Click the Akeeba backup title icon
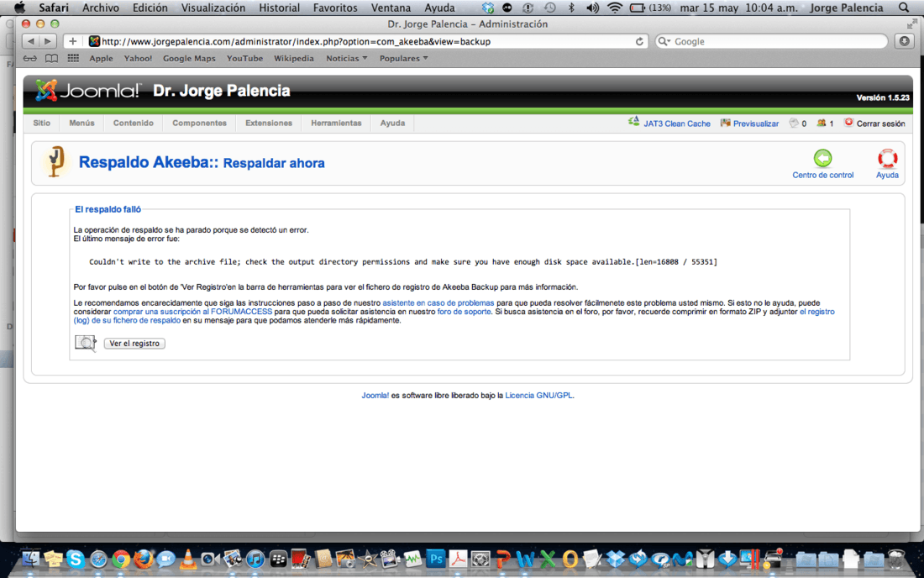The width and height of the screenshot is (924, 578). coord(56,161)
